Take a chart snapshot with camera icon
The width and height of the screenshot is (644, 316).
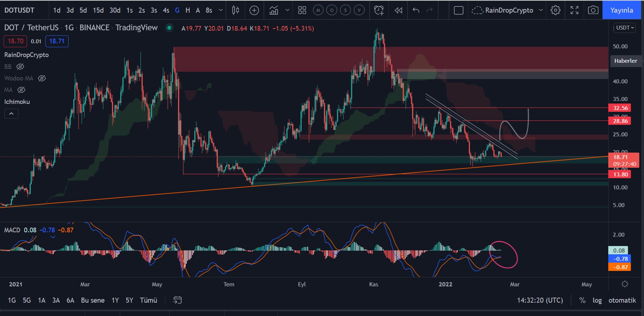[x=593, y=10]
